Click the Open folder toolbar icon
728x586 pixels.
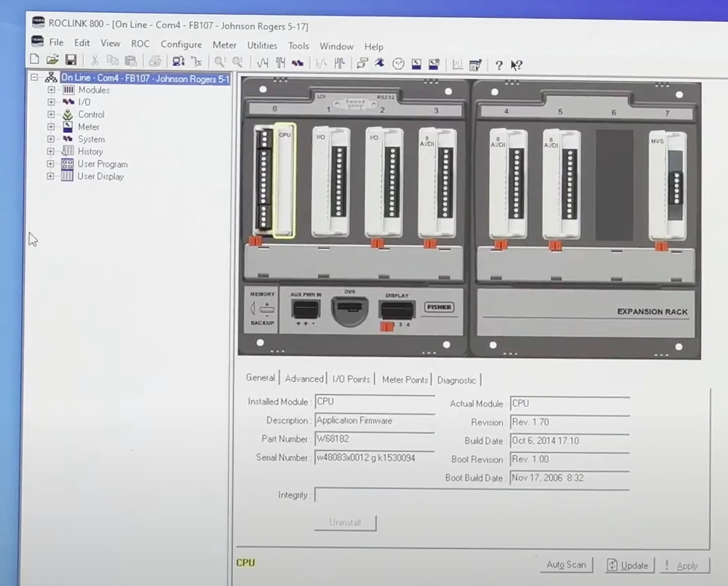coord(52,60)
